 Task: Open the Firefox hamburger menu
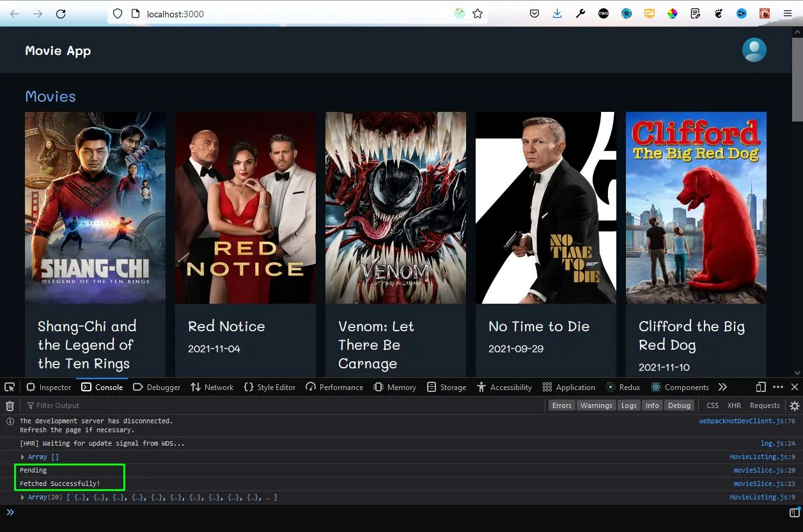coord(788,13)
